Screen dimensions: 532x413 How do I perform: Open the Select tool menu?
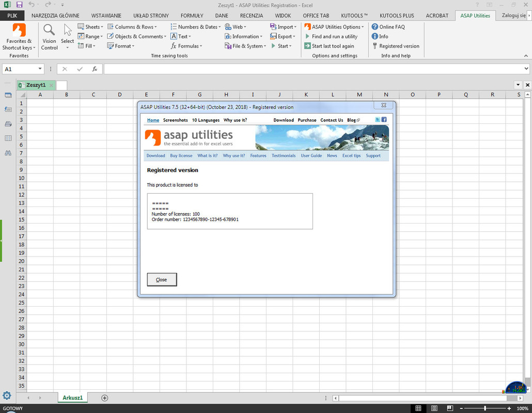pos(67,37)
